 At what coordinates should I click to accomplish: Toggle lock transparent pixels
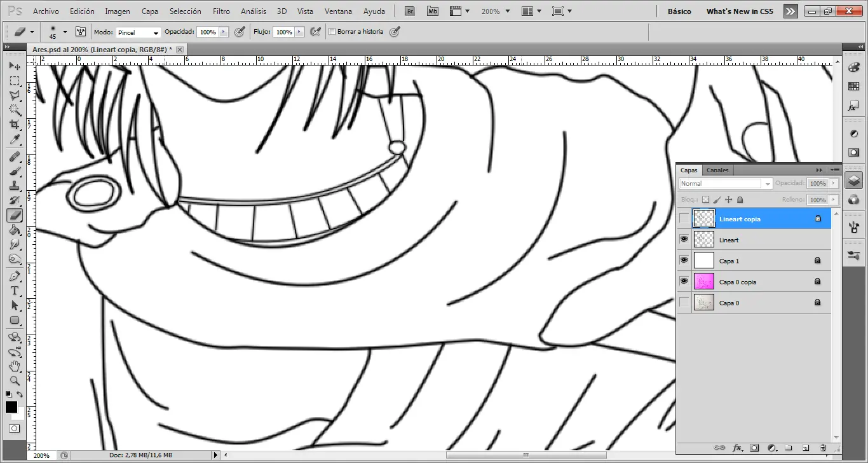tap(705, 200)
